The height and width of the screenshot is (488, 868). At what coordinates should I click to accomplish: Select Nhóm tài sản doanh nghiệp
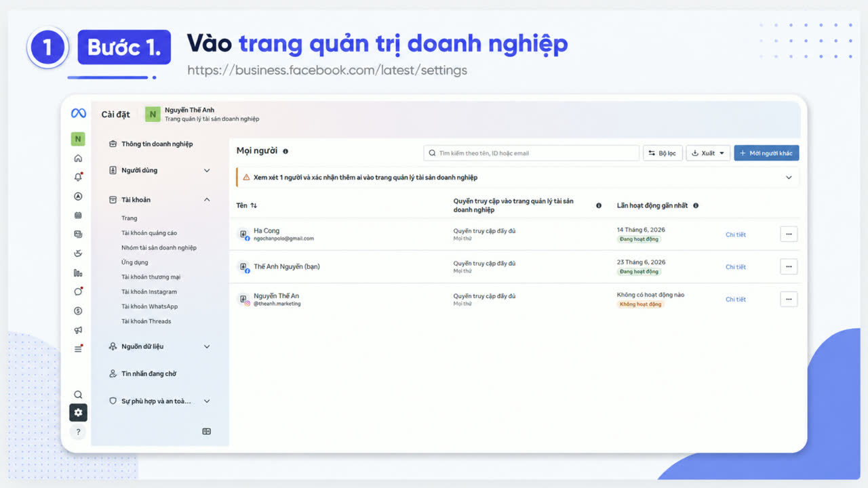pyautogui.click(x=159, y=248)
